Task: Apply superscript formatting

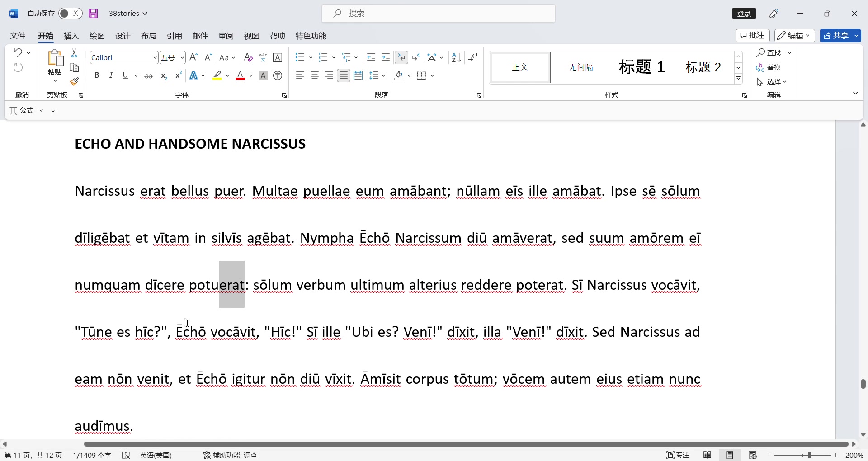Action: click(x=178, y=75)
